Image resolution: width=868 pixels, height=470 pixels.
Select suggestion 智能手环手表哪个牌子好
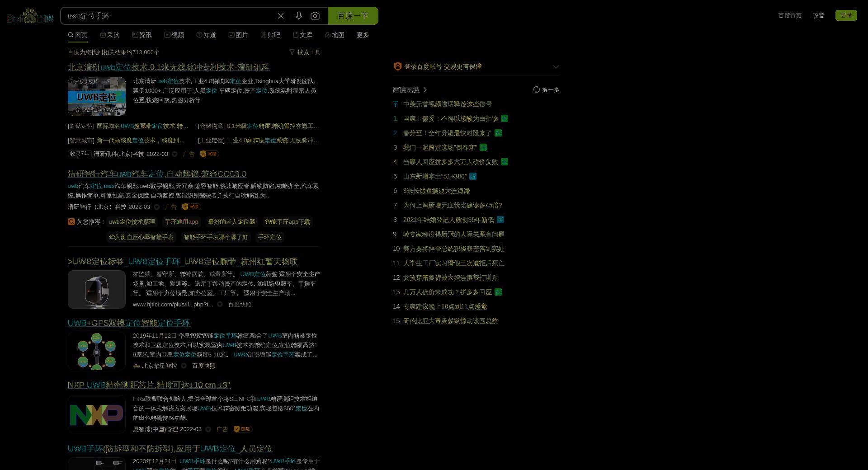pyautogui.click(x=216, y=237)
